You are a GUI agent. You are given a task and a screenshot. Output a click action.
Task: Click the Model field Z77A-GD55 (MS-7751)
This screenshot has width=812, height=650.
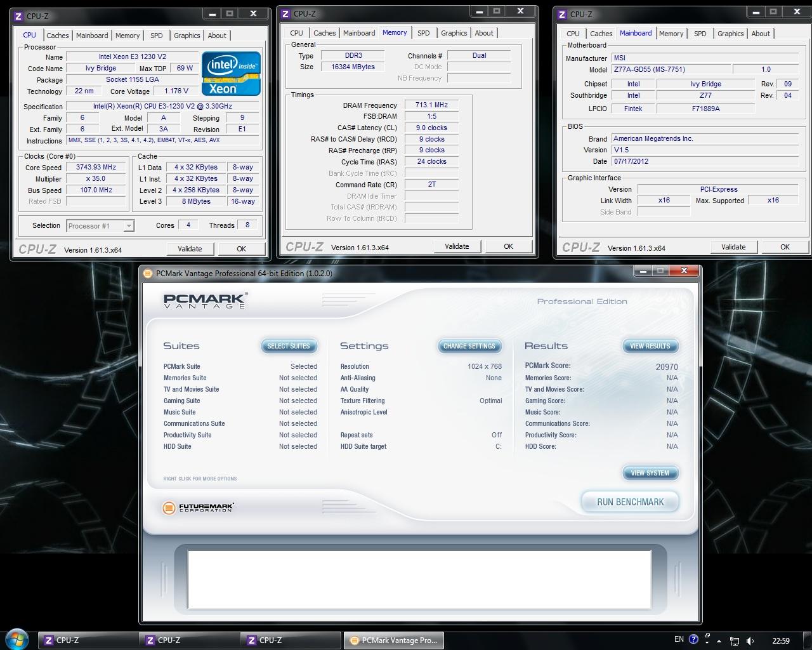(671, 69)
